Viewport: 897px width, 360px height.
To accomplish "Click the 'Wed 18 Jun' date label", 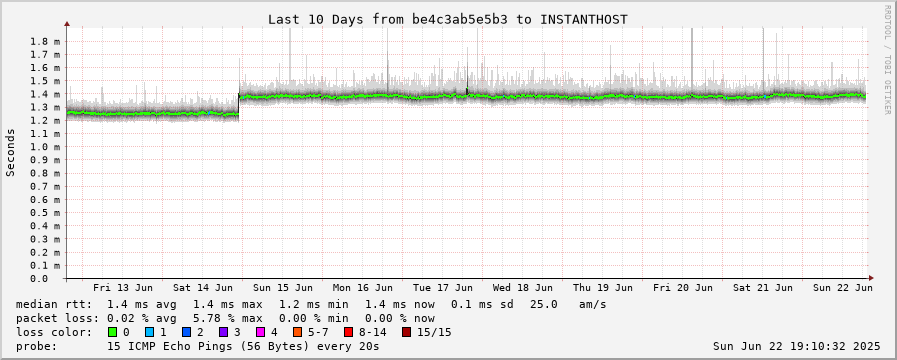I will click(523, 287).
